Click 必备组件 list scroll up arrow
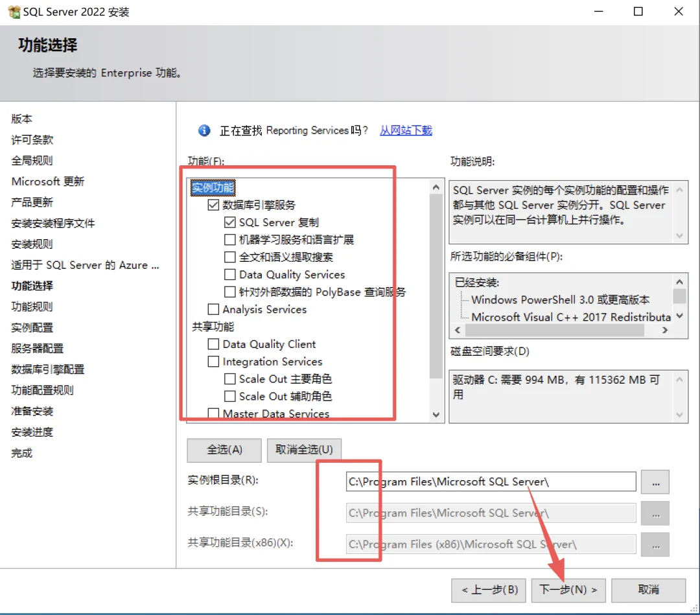This screenshot has height=615, width=700. [x=679, y=282]
